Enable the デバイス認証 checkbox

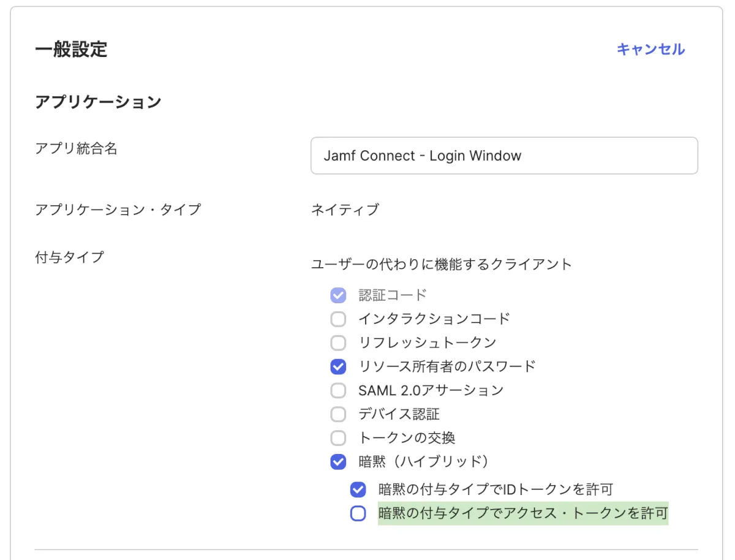tap(338, 414)
